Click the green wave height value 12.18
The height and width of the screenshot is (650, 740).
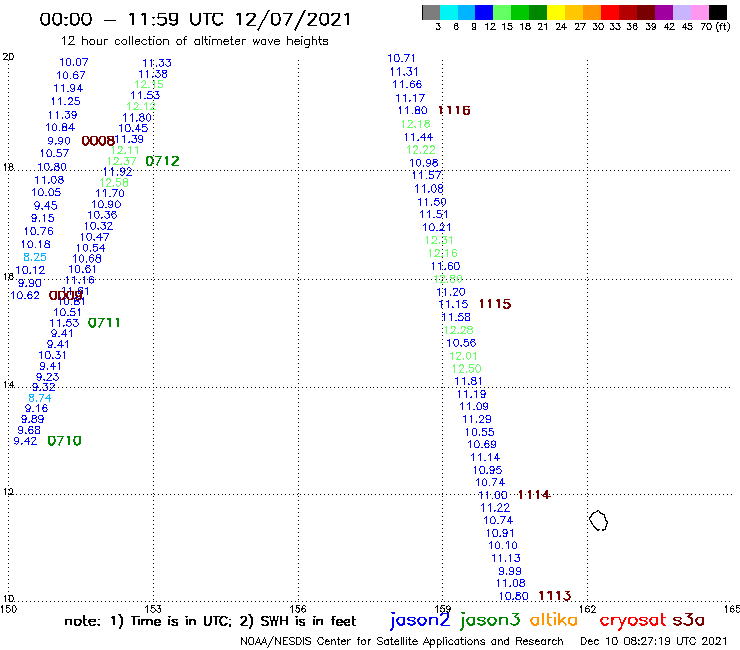pyautogui.click(x=415, y=124)
